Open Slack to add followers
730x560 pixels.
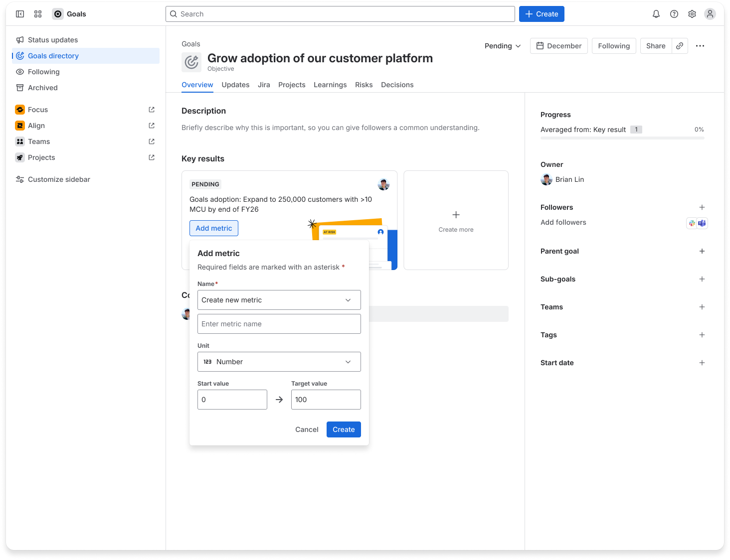point(692,223)
